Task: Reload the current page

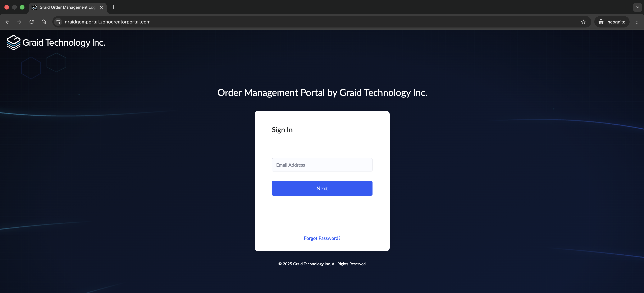Action: 32,22
